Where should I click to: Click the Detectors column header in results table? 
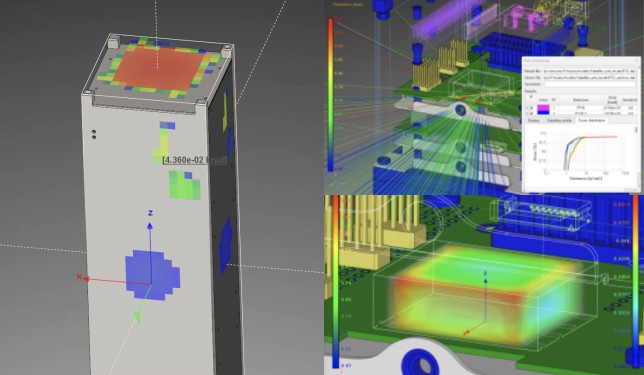tap(581, 100)
